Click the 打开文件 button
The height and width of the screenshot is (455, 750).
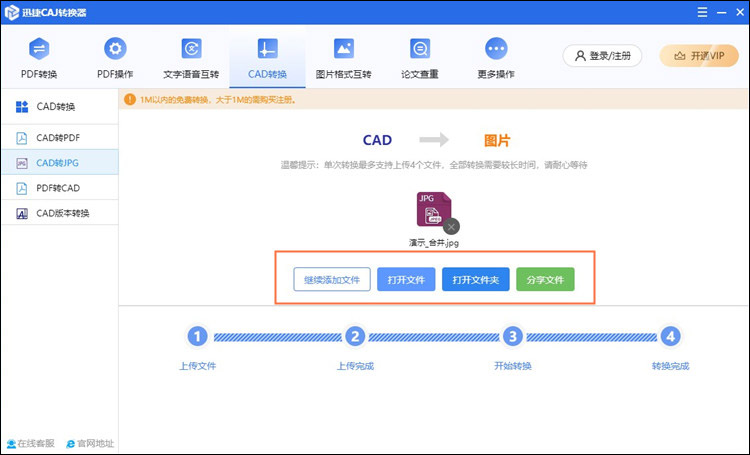[x=406, y=279]
